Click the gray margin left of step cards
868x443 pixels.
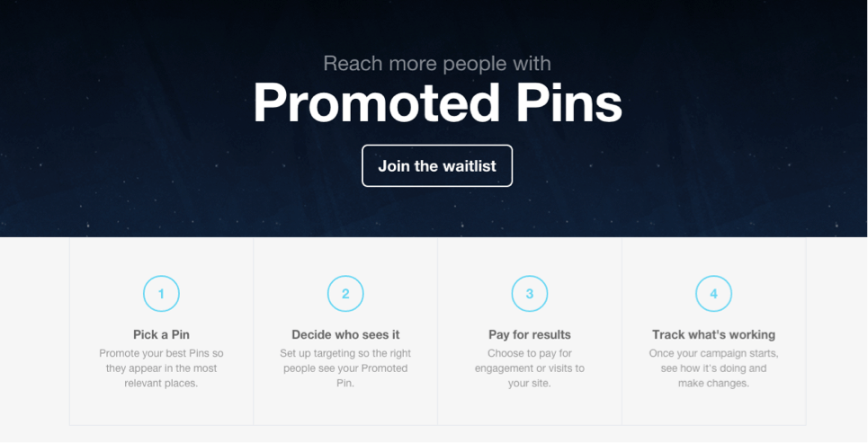point(34,332)
